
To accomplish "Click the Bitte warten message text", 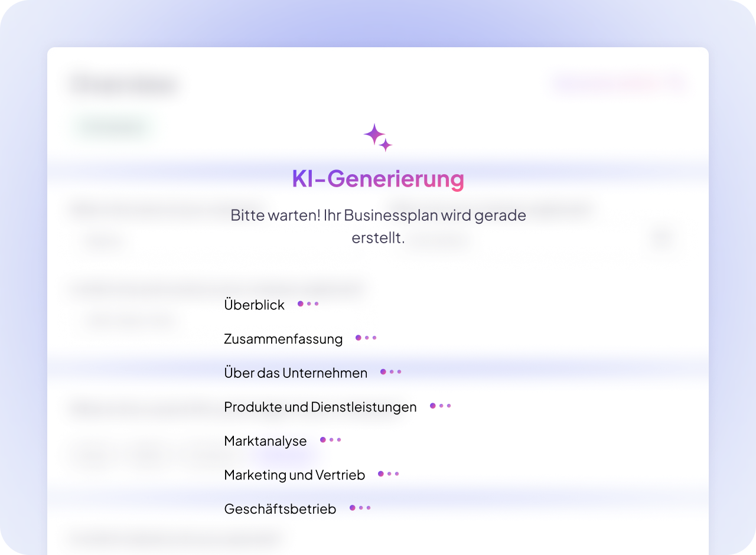I will (378, 227).
